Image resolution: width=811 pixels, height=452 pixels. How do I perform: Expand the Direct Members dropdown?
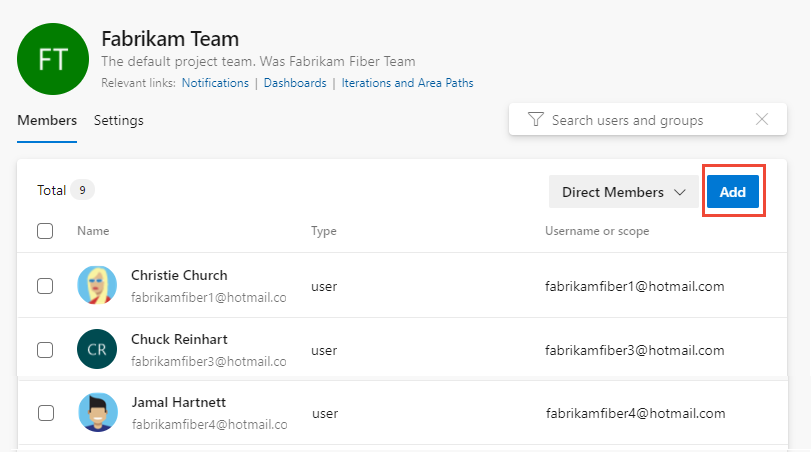(x=623, y=192)
